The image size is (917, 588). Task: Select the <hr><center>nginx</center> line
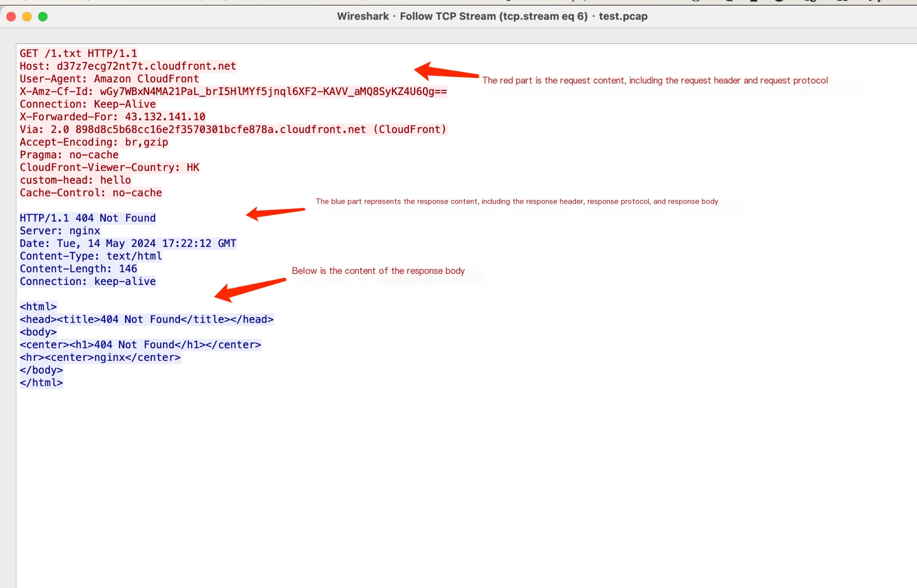coord(100,357)
